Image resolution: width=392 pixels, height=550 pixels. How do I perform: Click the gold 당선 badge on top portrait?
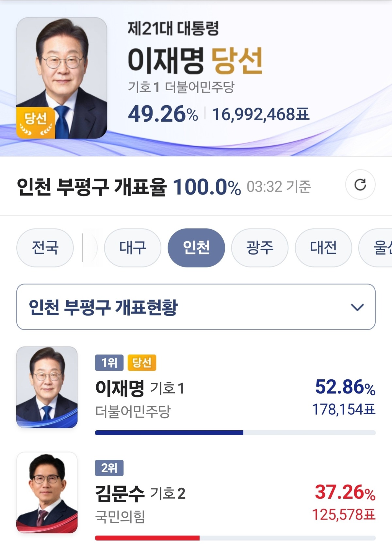(36, 123)
